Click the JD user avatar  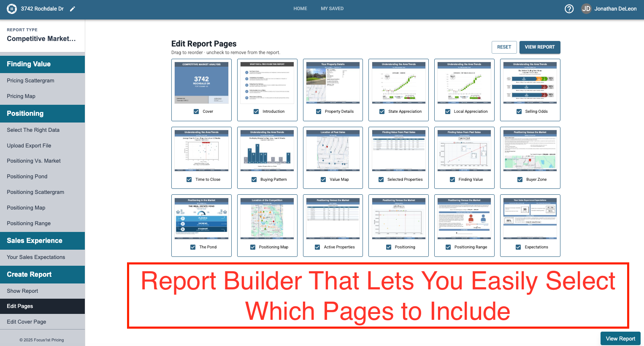pos(586,9)
